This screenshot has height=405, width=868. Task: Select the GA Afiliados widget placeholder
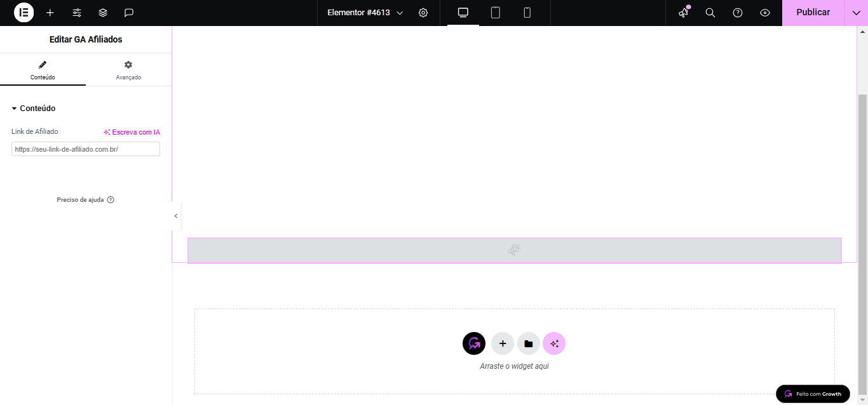pos(515,250)
